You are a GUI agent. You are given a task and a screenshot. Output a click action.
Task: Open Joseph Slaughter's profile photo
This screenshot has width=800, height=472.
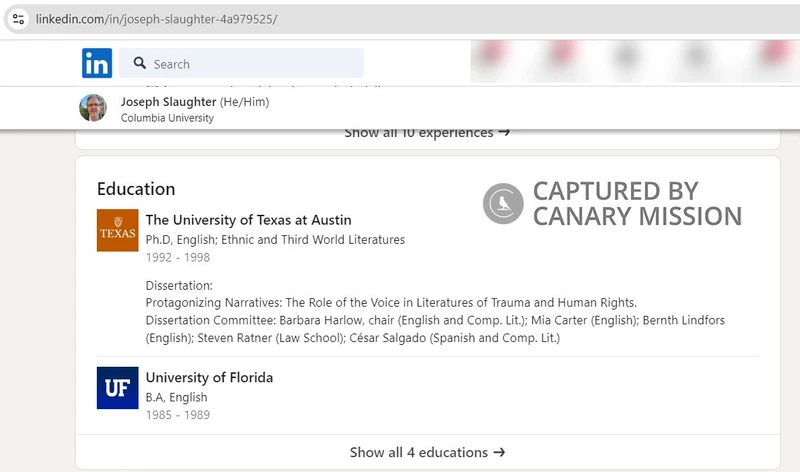[x=93, y=108]
